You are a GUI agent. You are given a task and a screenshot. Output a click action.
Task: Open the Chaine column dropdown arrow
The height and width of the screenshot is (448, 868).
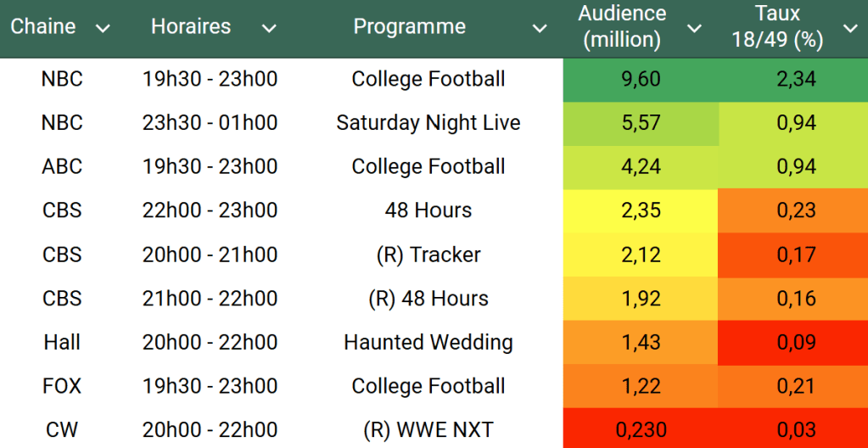[x=103, y=29]
